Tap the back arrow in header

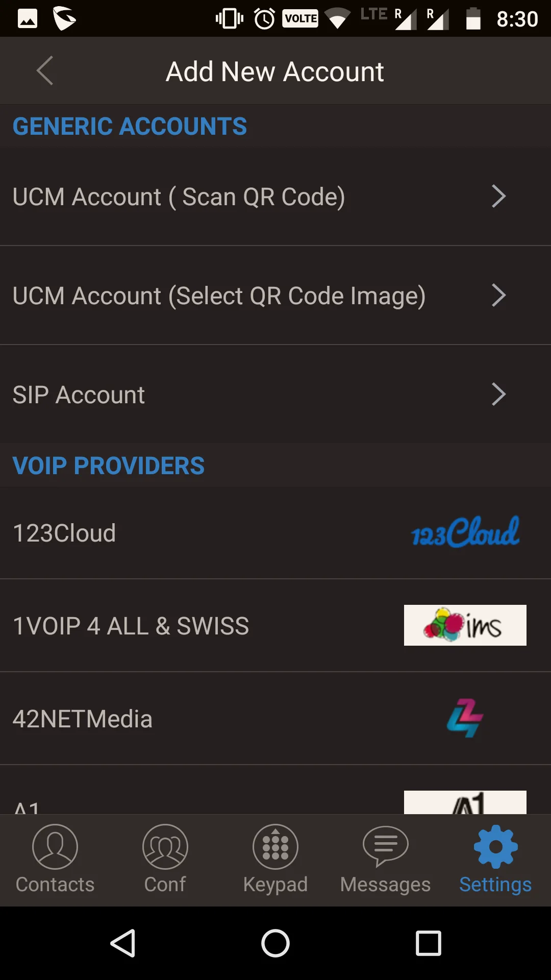click(45, 71)
